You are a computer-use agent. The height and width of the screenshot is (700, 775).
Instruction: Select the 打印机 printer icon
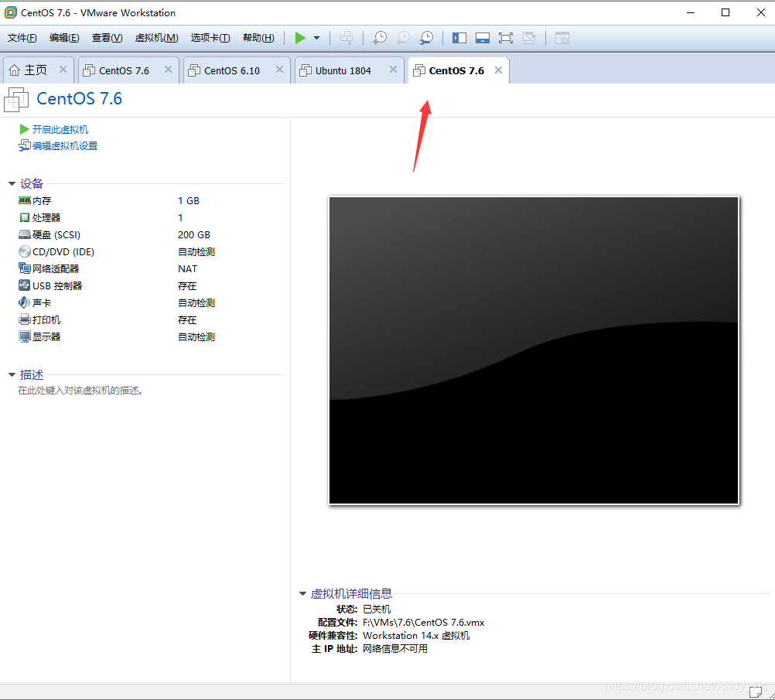[x=24, y=319]
